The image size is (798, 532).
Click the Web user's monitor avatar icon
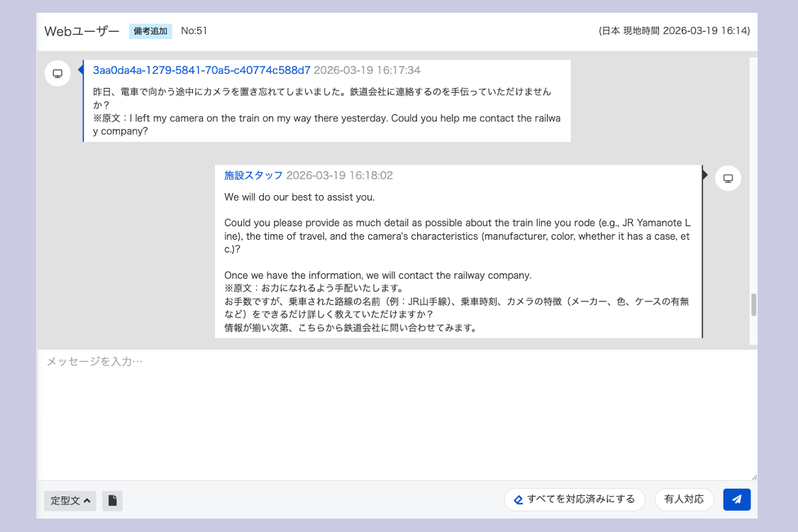pyautogui.click(x=57, y=74)
